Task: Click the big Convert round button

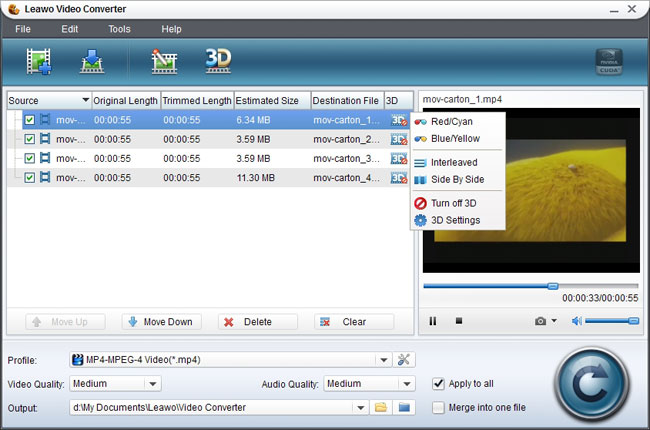Action: (x=592, y=384)
